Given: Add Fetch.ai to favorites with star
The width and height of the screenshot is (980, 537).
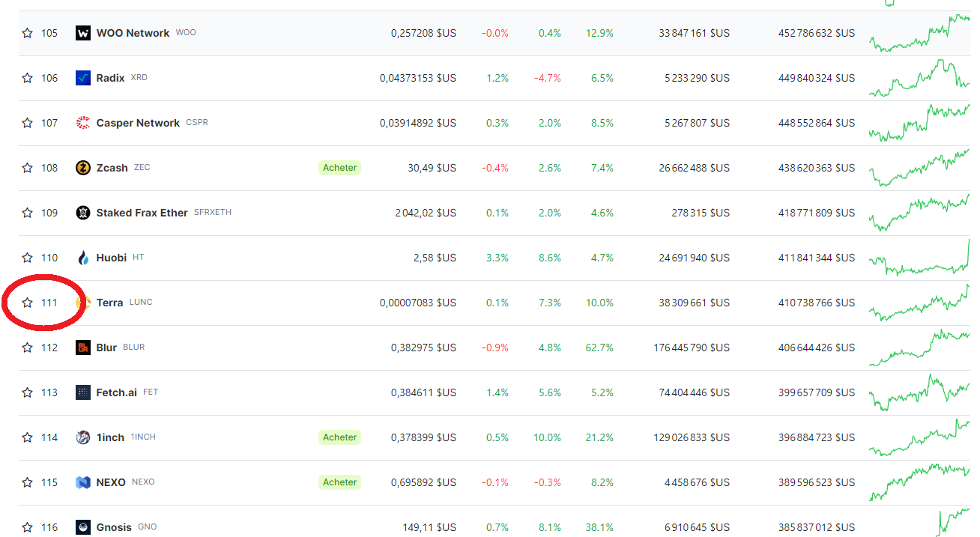Looking at the screenshot, I should 28,392.
